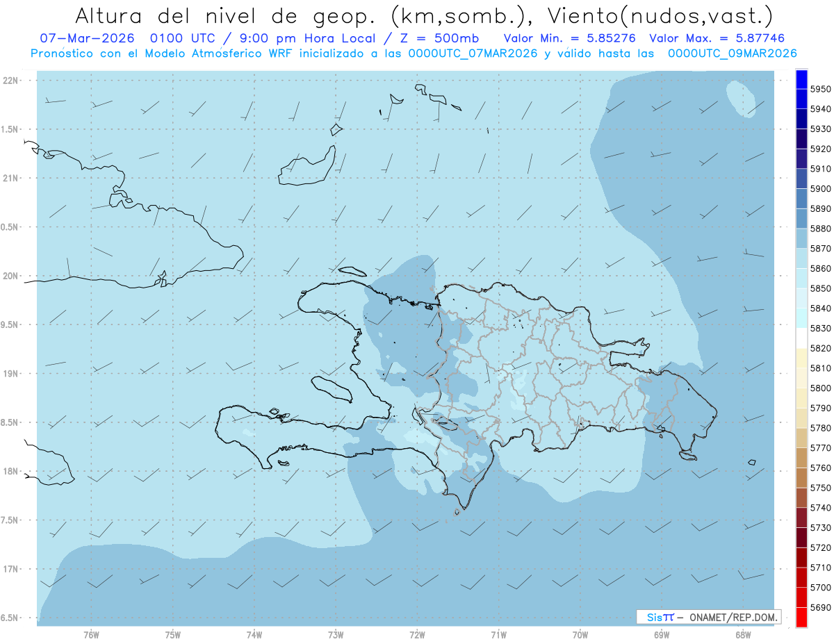This screenshot has width=834, height=644.
Task: Click the '76W' longitude label
Action: (91, 636)
